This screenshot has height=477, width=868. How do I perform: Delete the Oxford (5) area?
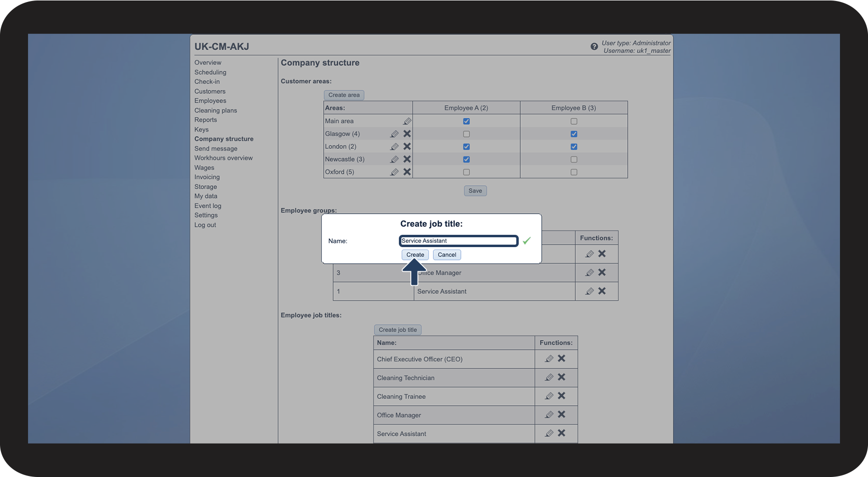[407, 172]
